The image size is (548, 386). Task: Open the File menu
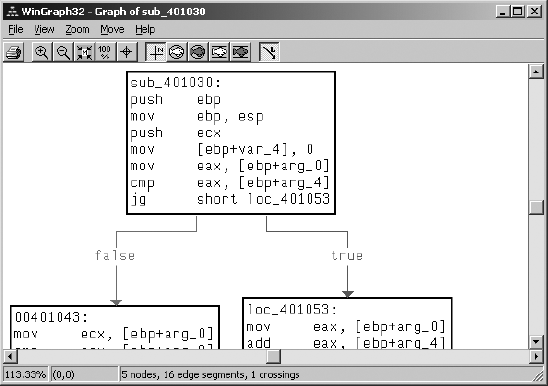coord(16,29)
